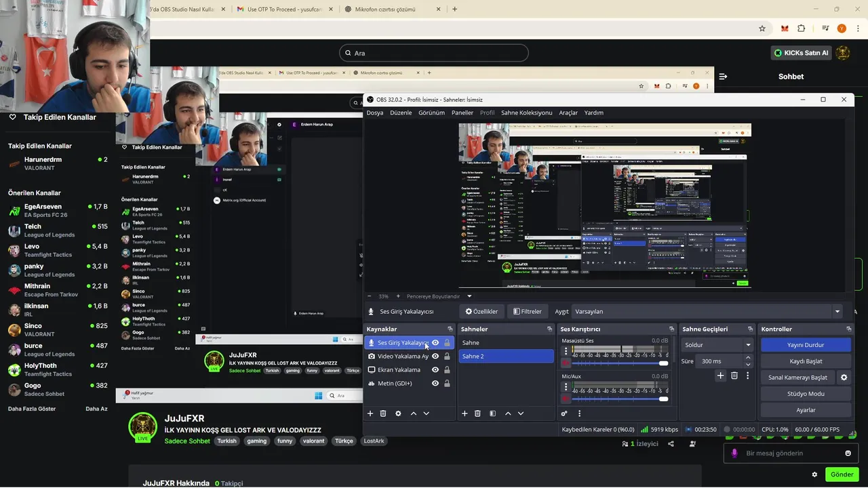Undock the Kaynaklar panel
Viewport: 868px width, 488px height.
pyautogui.click(x=450, y=329)
